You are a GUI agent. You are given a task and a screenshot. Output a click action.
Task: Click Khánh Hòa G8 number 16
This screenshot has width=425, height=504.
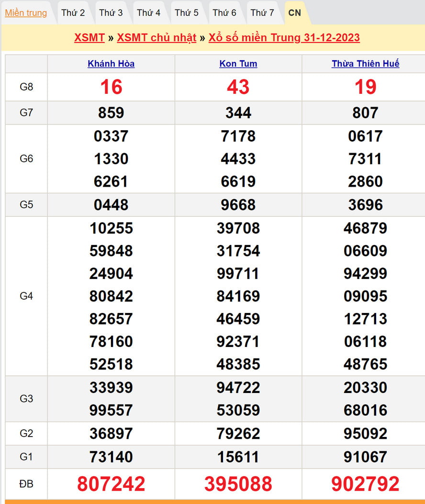point(111,87)
